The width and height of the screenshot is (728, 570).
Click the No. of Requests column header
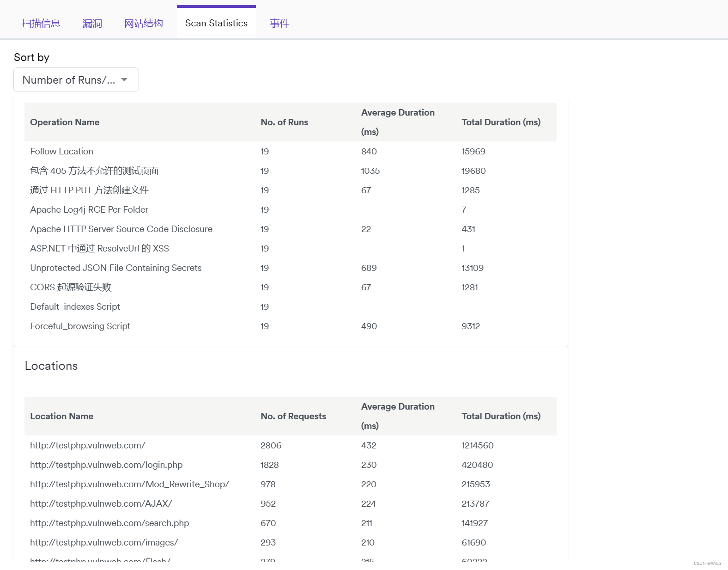point(293,416)
